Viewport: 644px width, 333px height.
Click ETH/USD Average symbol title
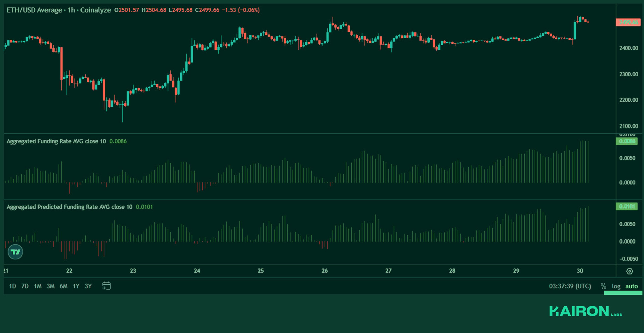59,10
